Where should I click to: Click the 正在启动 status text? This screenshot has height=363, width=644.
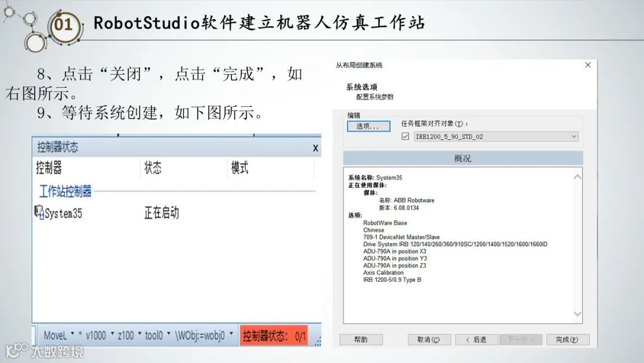(x=162, y=213)
